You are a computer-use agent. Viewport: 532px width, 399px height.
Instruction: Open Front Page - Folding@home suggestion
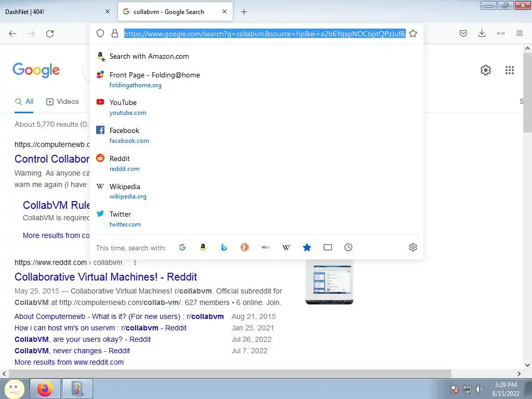click(x=257, y=79)
